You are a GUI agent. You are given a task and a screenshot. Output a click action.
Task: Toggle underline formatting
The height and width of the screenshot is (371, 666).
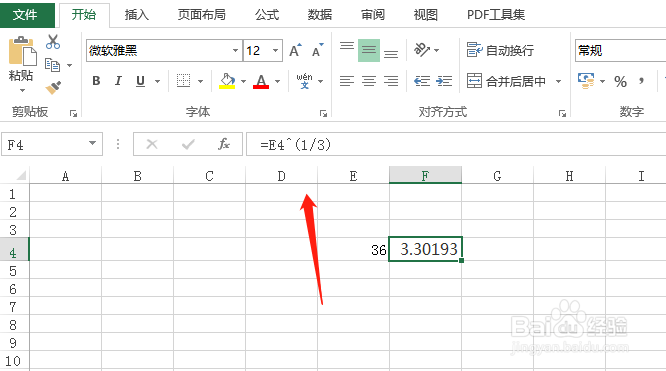tap(140, 81)
